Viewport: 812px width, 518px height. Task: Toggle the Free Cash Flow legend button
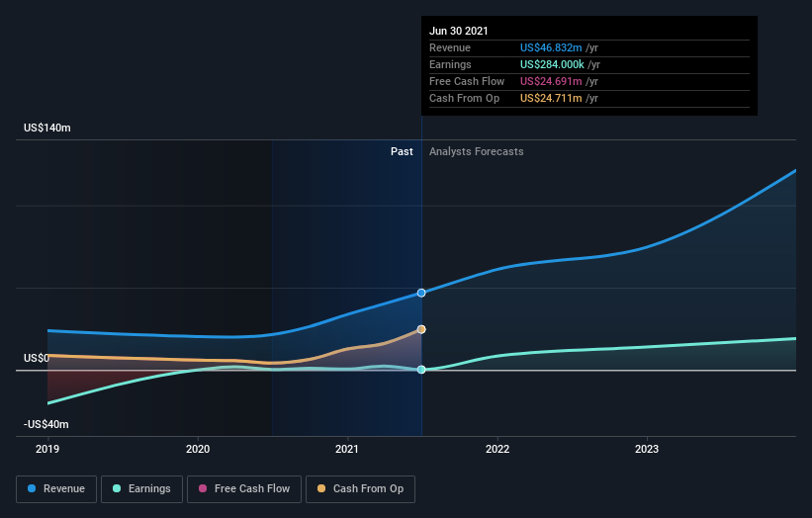(x=244, y=489)
